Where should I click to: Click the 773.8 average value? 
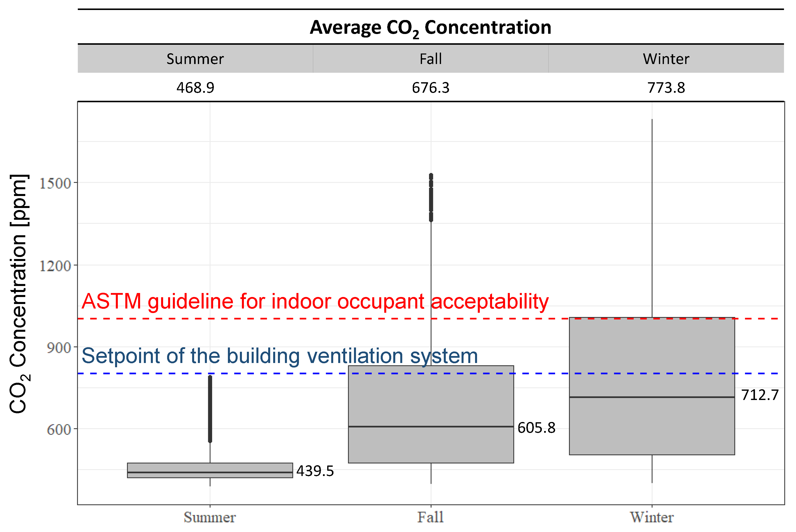tap(666, 87)
